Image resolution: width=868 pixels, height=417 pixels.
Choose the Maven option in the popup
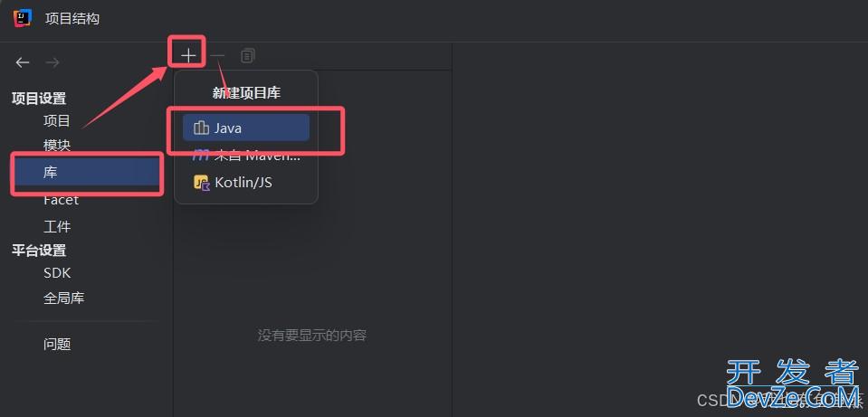(246, 156)
